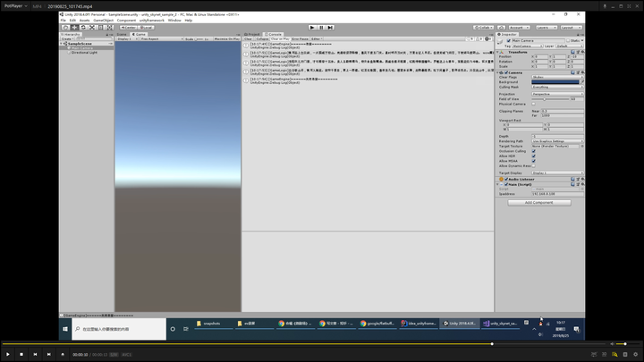Click the Ipaddress input field
The width and height of the screenshot is (644, 362).
pyautogui.click(x=555, y=192)
